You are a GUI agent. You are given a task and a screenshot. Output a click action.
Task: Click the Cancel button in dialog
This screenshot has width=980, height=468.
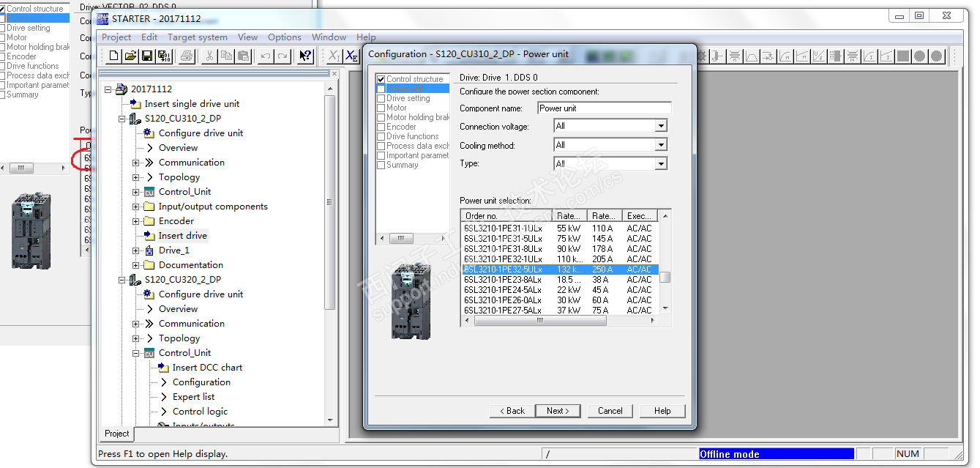pyautogui.click(x=610, y=411)
